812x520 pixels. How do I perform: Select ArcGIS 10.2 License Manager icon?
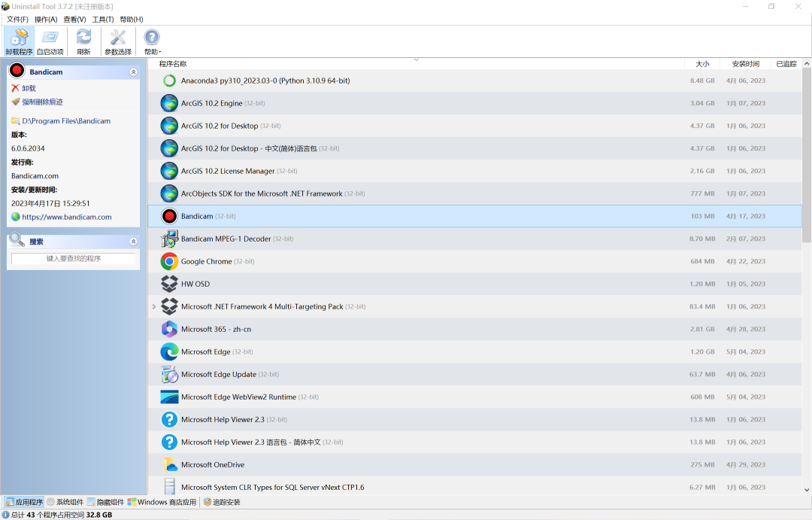[x=169, y=171]
